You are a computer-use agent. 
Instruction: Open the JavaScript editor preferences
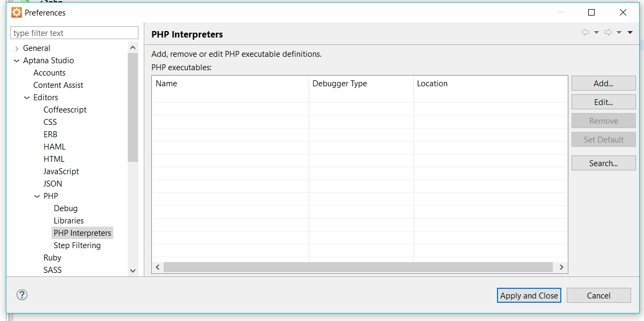tap(61, 171)
